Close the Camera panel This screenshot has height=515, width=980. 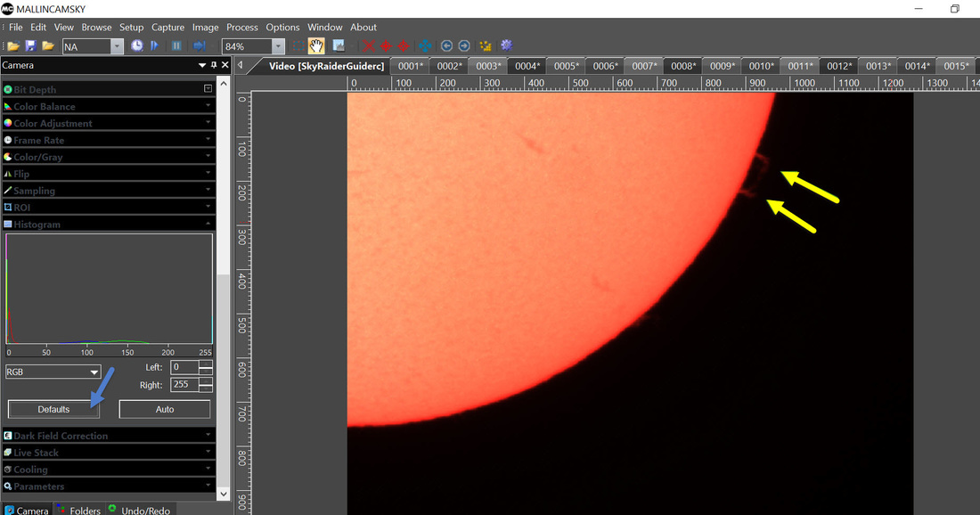[225, 65]
